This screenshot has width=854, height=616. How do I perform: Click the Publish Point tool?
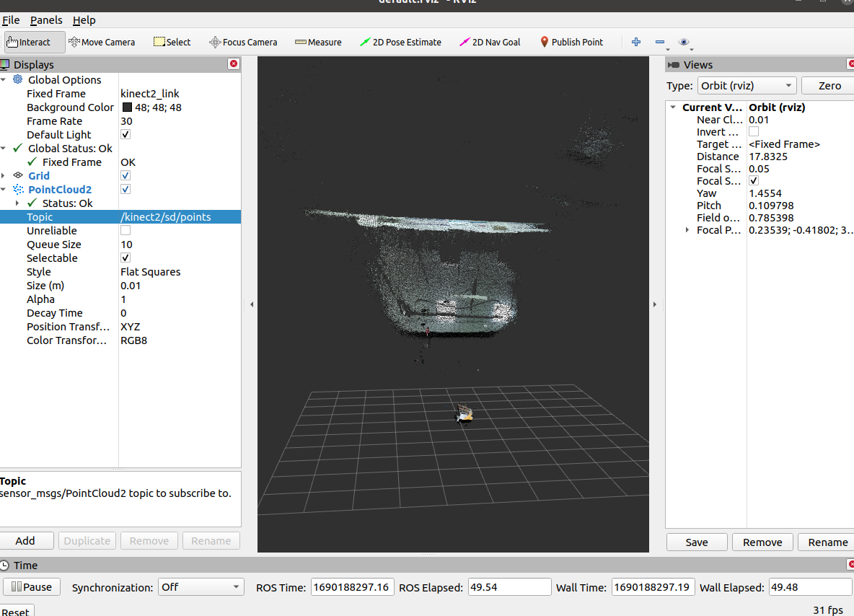[x=571, y=42]
